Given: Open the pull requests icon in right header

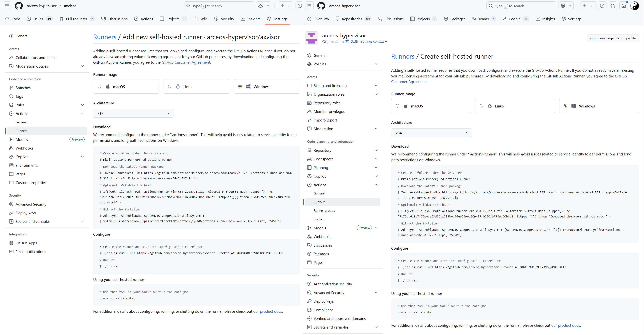Looking at the screenshot, I should click(613, 6).
